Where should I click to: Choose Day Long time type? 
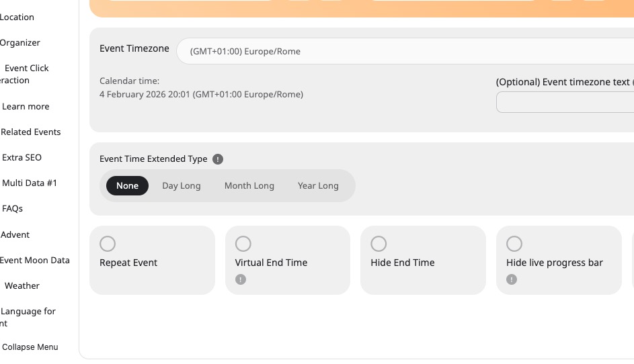tap(181, 186)
